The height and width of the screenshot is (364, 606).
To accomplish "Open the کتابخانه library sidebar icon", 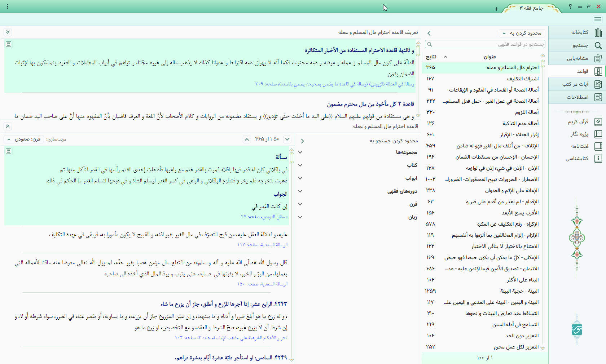I will point(598,32).
